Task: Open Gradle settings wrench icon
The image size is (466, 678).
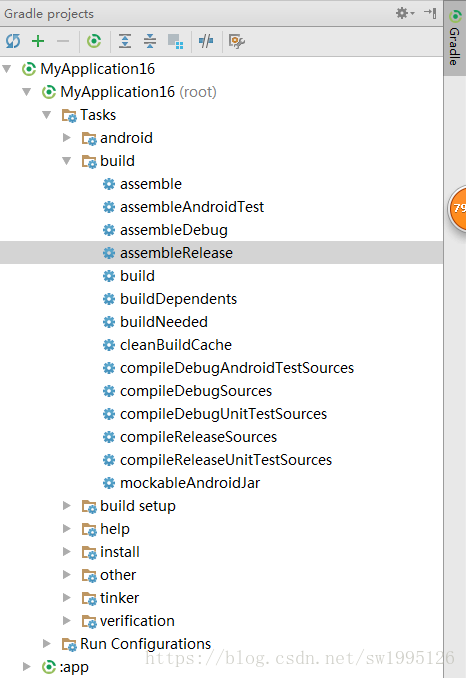Action: 236,42
